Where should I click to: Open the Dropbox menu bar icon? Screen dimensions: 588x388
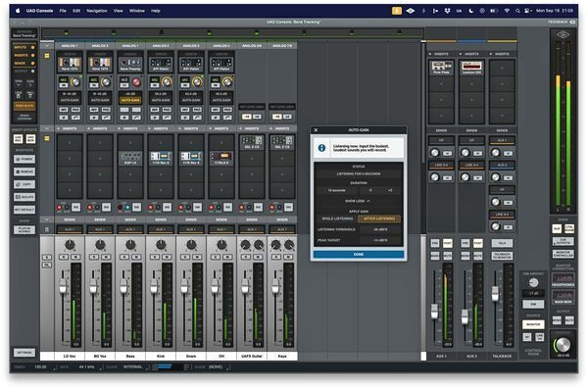pyautogui.click(x=447, y=11)
